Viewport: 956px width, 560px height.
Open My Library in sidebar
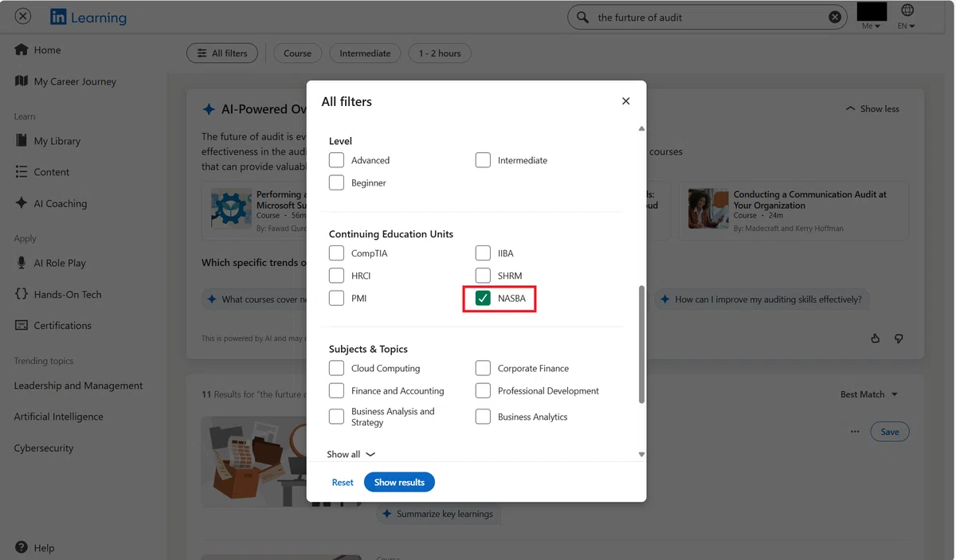48,141
